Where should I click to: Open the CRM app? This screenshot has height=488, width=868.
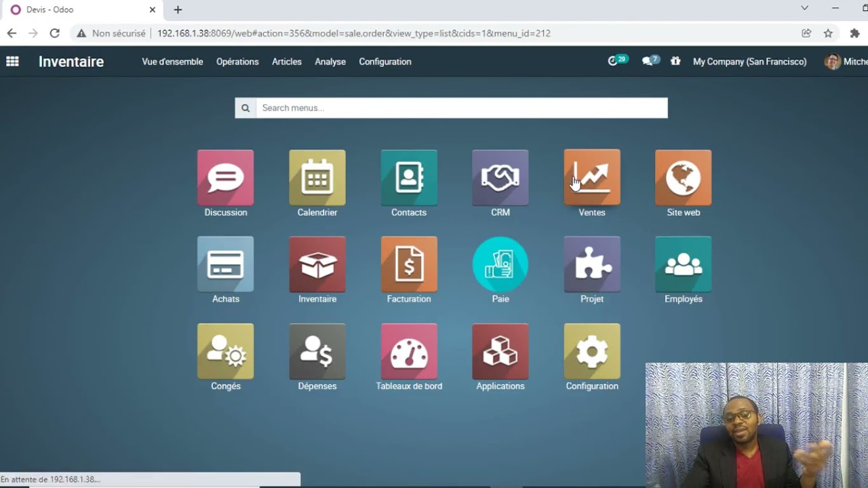[x=500, y=178]
